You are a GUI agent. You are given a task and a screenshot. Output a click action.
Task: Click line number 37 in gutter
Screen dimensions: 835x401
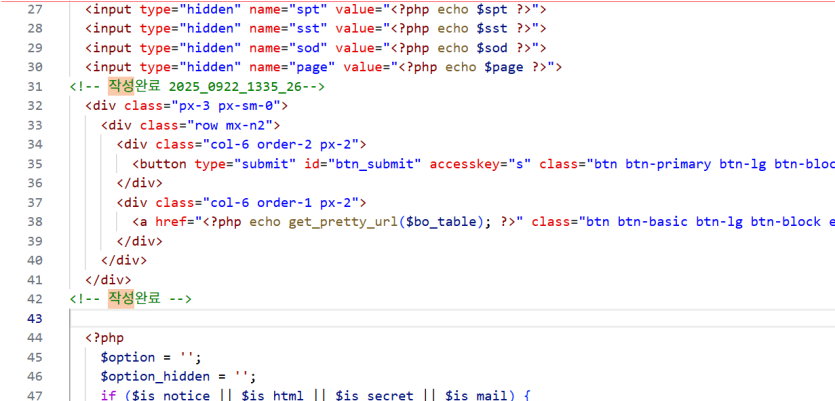click(x=35, y=203)
